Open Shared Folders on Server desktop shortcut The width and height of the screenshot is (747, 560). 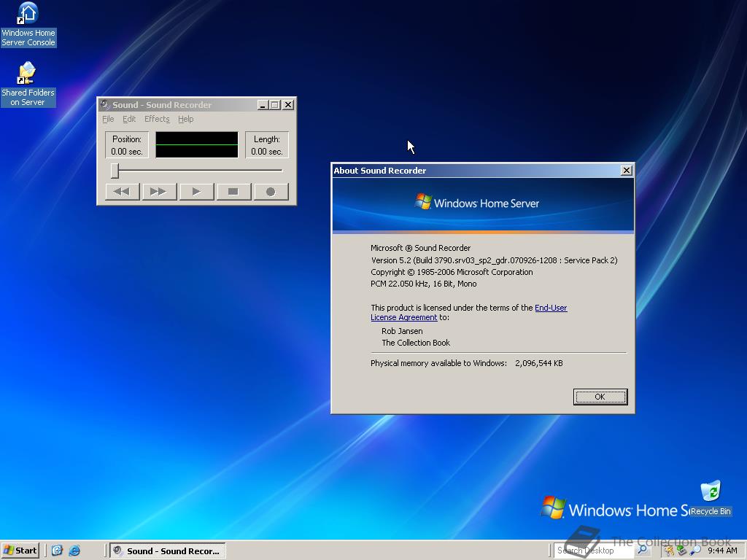click(28, 85)
